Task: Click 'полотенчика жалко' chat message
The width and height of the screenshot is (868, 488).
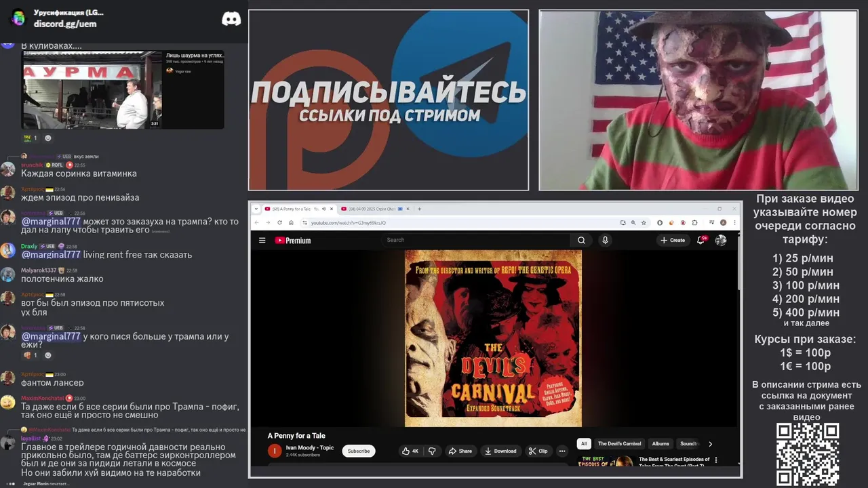Action: tap(62, 279)
